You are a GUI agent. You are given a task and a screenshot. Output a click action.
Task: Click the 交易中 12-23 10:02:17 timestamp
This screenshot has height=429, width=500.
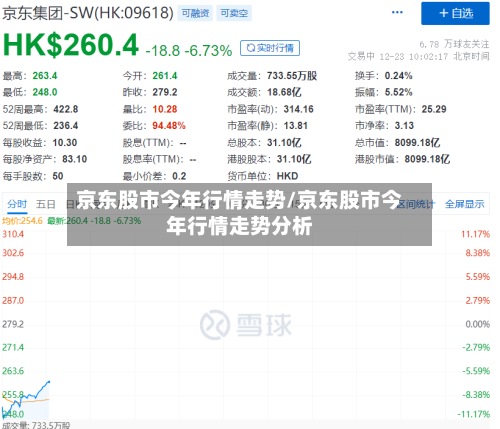[418, 56]
